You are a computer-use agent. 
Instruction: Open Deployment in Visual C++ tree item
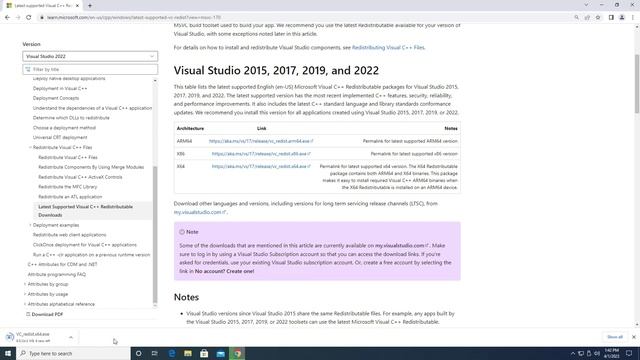click(60, 88)
